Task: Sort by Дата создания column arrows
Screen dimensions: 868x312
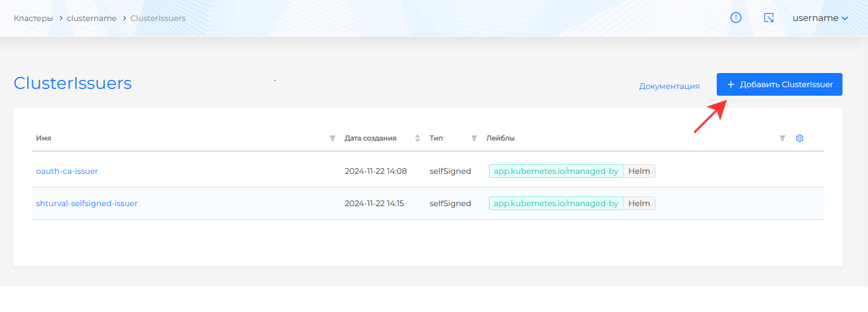Action: pyautogui.click(x=418, y=138)
